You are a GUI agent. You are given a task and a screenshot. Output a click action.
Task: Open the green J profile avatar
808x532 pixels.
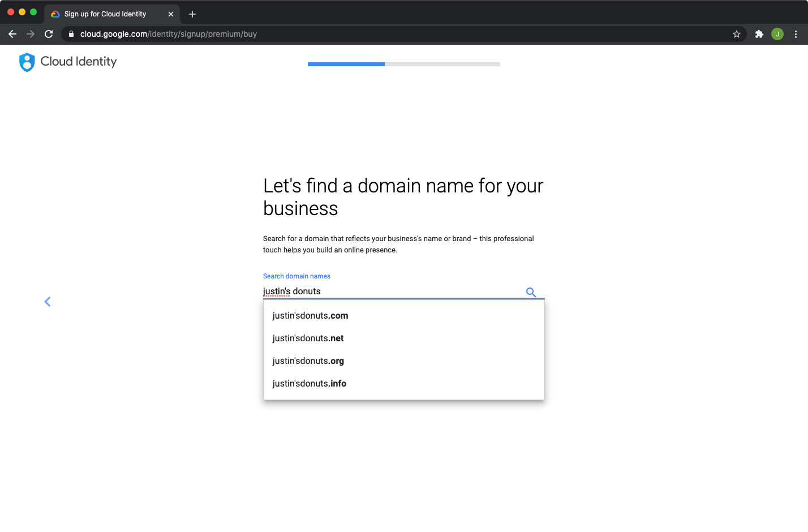[777, 34]
